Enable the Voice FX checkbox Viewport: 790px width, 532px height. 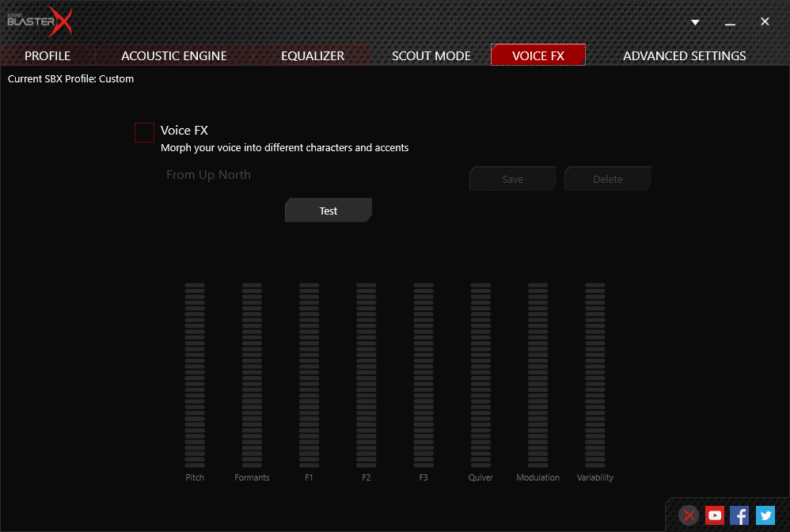tap(144, 132)
